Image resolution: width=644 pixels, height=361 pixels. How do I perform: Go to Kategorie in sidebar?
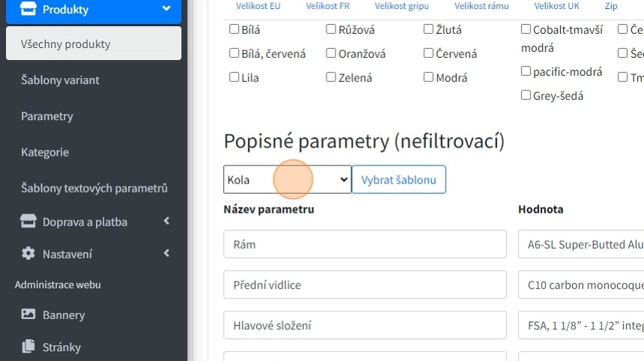click(x=45, y=152)
